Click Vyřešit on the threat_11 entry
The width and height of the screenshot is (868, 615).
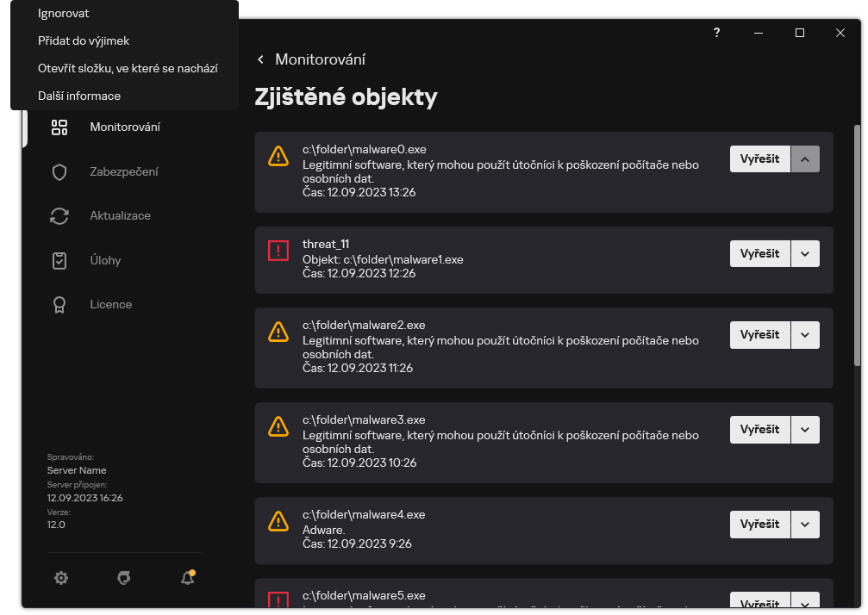759,253
